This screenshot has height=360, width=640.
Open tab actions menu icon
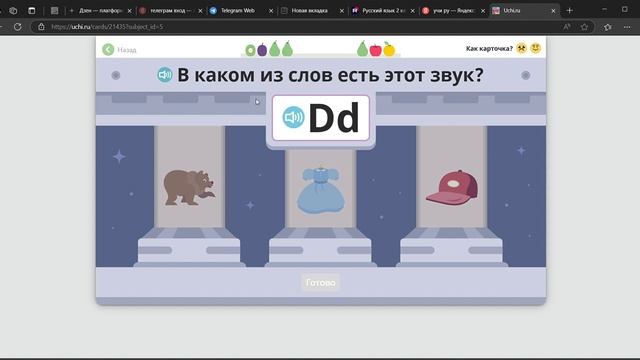32,11
